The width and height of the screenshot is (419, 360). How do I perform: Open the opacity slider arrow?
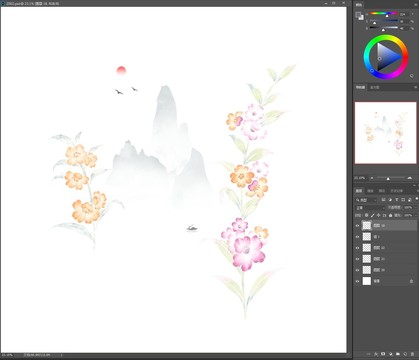click(x=416, y=208)
